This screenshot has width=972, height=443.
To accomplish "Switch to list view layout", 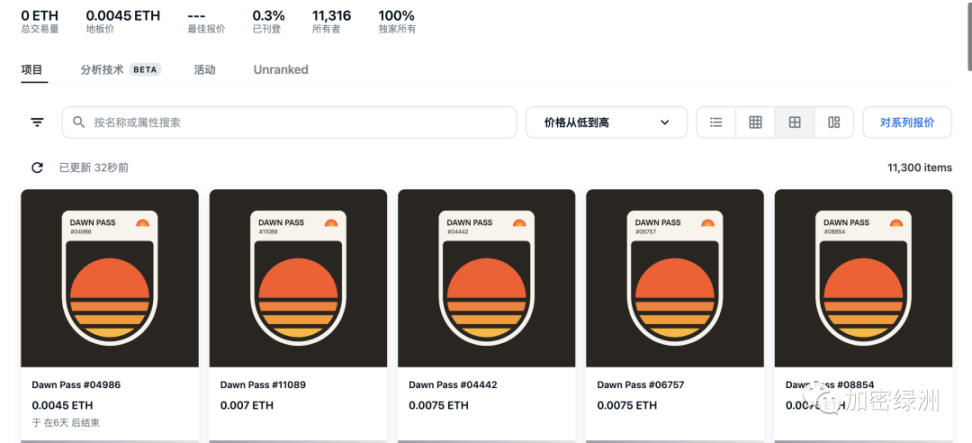I will (716, 122).
